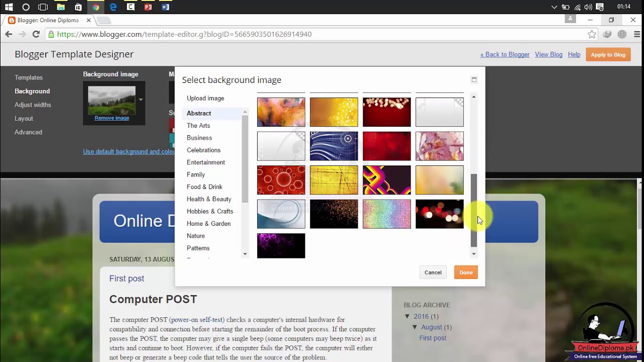Viewport: 644px width, 362px height.
Task: Open Cortana search circle in taskbar
Action: point(26,7)
